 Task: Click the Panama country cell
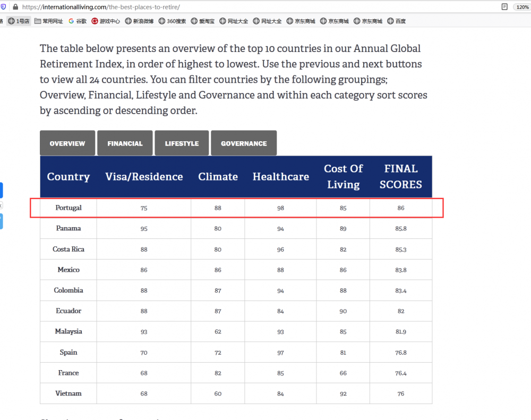pos(68,228)
